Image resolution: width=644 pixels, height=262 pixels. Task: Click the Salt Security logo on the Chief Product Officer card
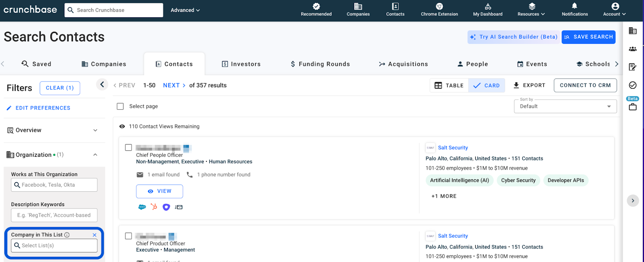pyautogui.click(x=430, y=236)
